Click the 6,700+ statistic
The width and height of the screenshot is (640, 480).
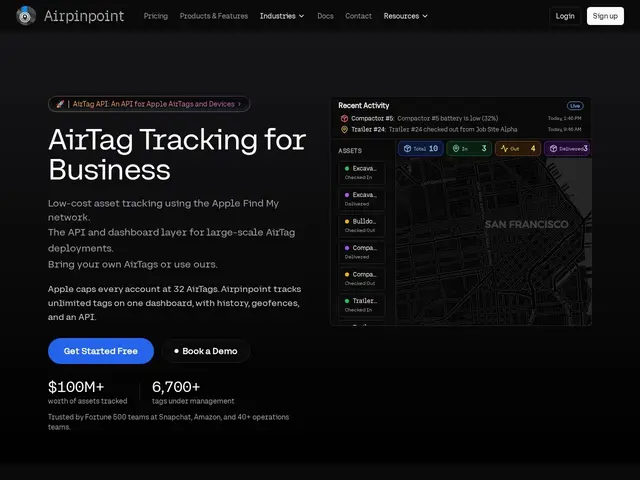(x=176, y=387)
